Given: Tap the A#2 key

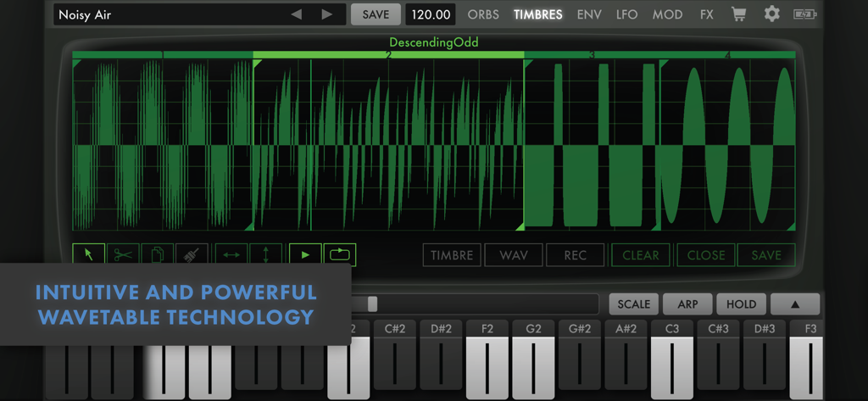Looking at the screenshot, I should coord(626,354).
